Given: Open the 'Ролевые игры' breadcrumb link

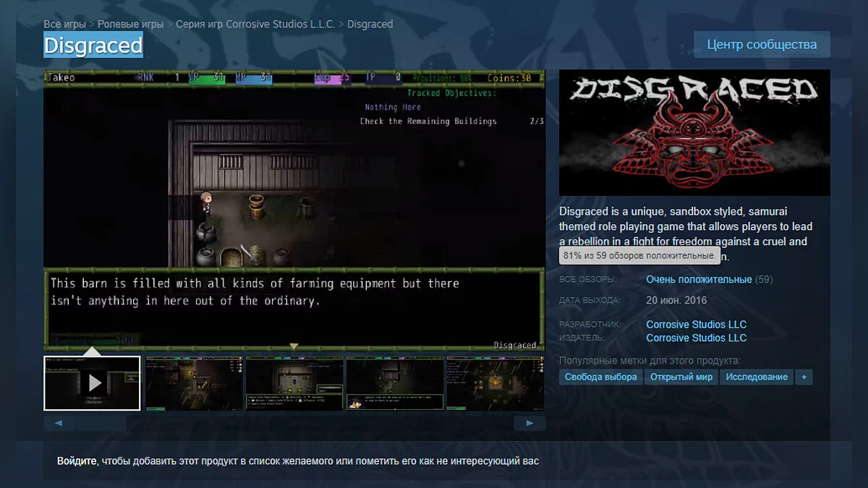Looking at the screenshot, I should click(x=131, y=24).
